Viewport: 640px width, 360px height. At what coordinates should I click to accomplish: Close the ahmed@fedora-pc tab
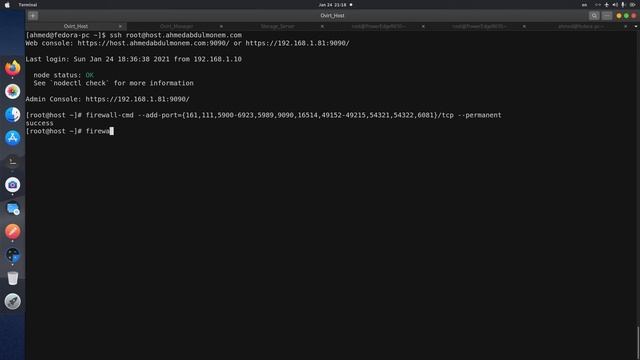[625, 26]
